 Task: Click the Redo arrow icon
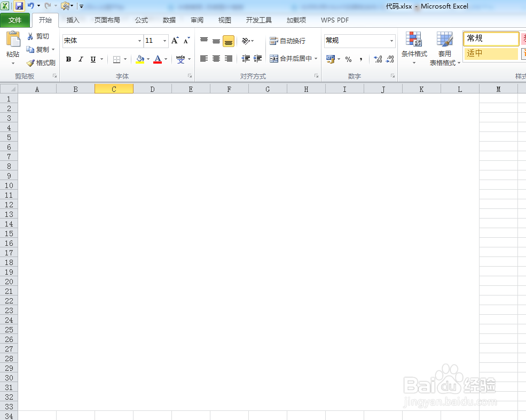(48, 6)
